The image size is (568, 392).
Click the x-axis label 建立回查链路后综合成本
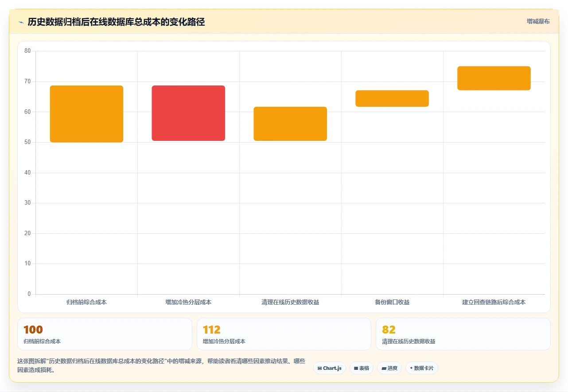(494, 302)
